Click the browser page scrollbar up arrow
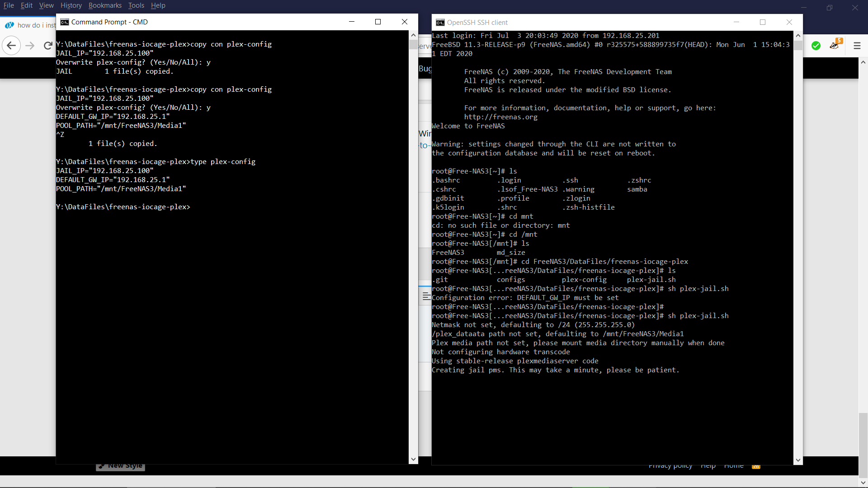The width and height of the screenshot is (868, 488). [x=863, y=62]
